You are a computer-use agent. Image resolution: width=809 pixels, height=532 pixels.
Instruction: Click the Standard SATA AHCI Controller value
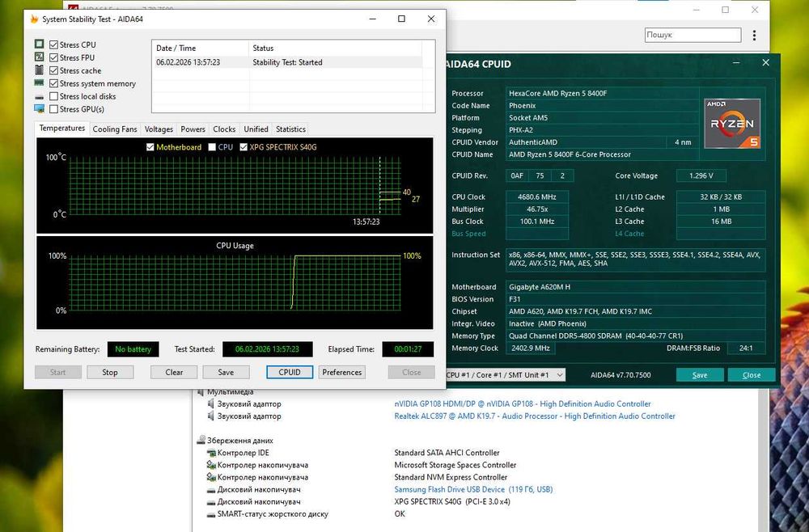[447, 453]
